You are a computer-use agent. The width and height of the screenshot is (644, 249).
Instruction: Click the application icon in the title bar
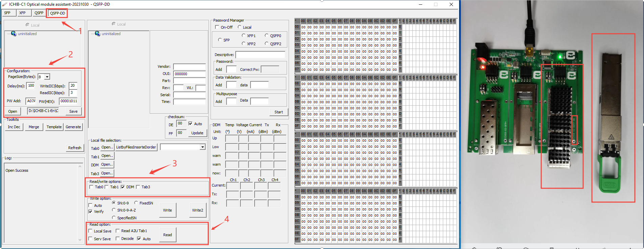click(x=4, y=4)
